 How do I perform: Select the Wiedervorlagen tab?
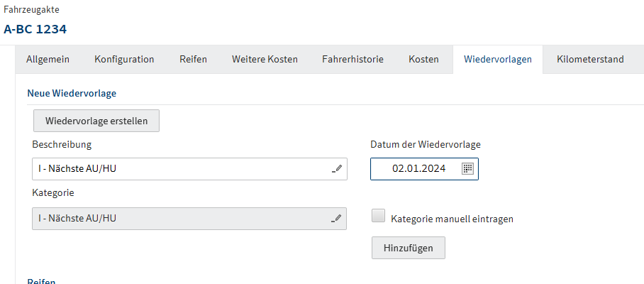pos(497,60)
